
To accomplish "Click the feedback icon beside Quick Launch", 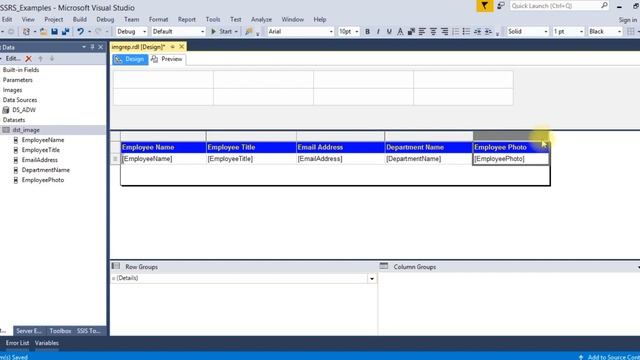I will tap(501, 6).
